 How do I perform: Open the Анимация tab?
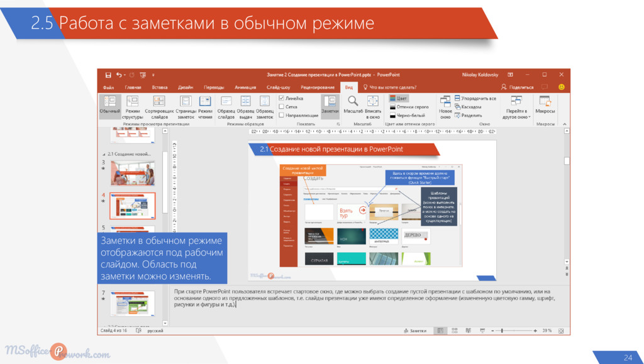[245, 87]
